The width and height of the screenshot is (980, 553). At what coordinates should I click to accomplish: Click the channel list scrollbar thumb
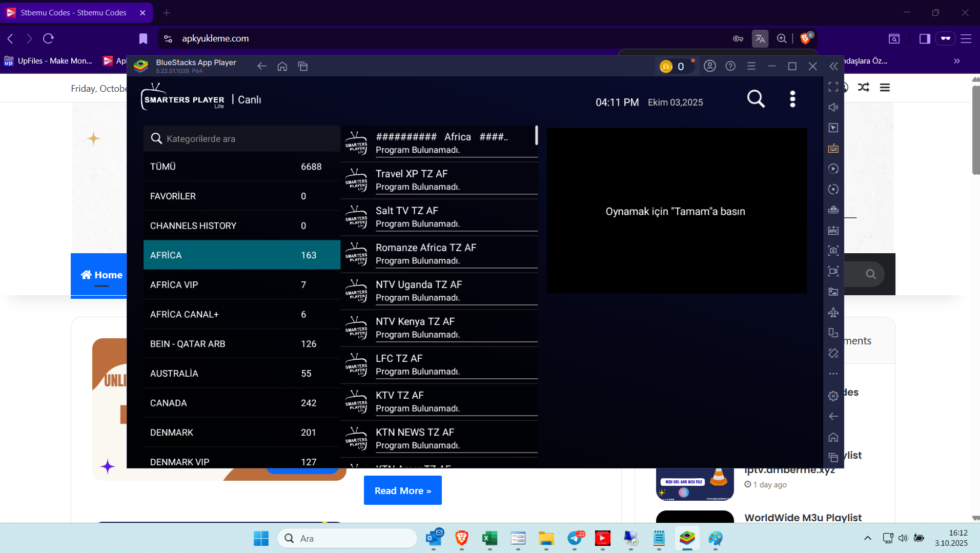[536, 135]
